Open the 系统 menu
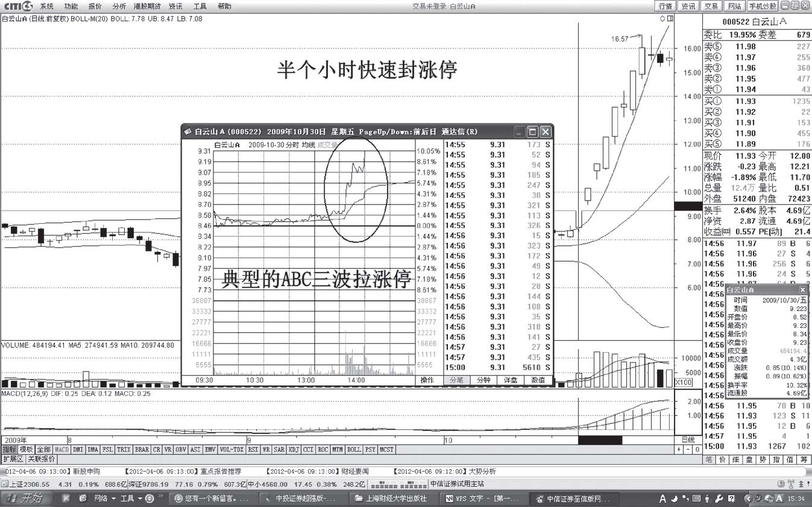This screenshot has height=507, width=812. tap(46, 6)
